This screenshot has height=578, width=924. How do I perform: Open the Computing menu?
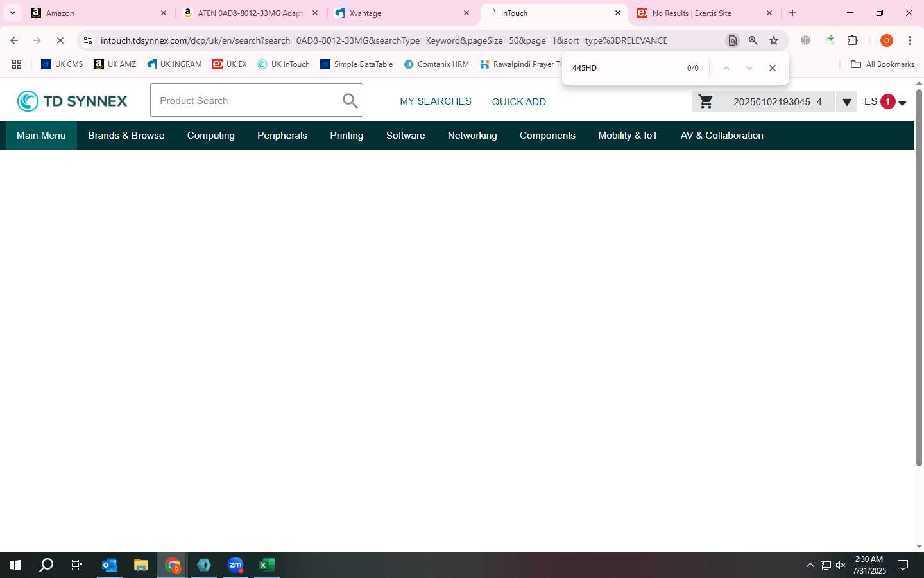point(211,136)
